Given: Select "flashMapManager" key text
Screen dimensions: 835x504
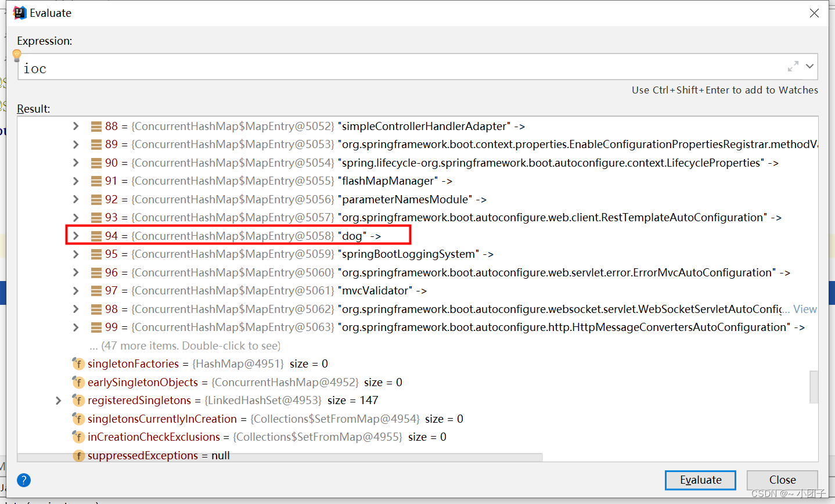Looking at the screenshot, I should pyautogui.click(x=388, y=181).
